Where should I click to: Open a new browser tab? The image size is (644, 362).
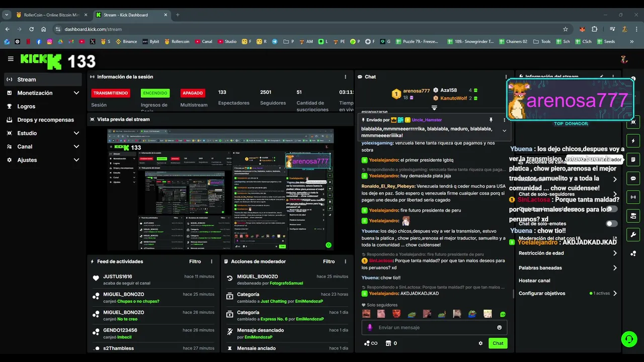[178, 15]
